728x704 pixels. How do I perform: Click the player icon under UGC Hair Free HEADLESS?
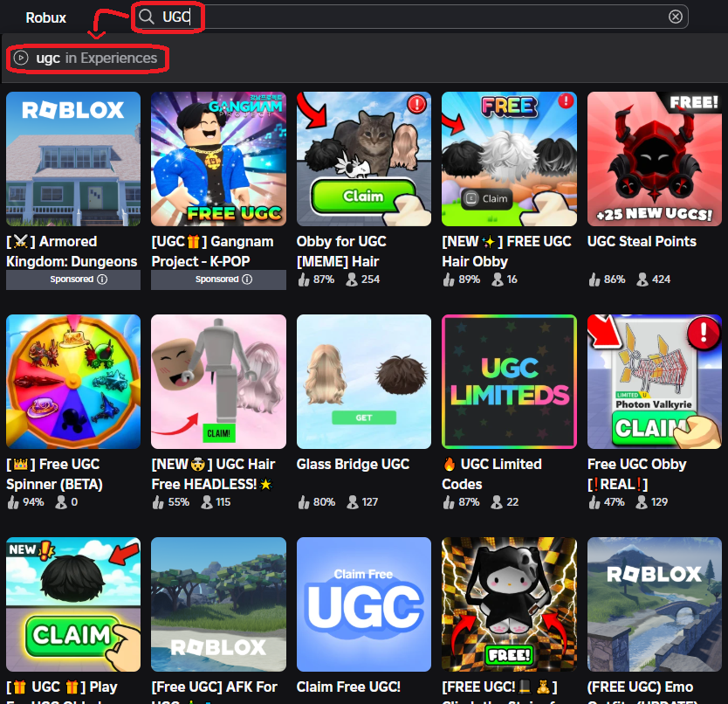(x=207, y=502)
